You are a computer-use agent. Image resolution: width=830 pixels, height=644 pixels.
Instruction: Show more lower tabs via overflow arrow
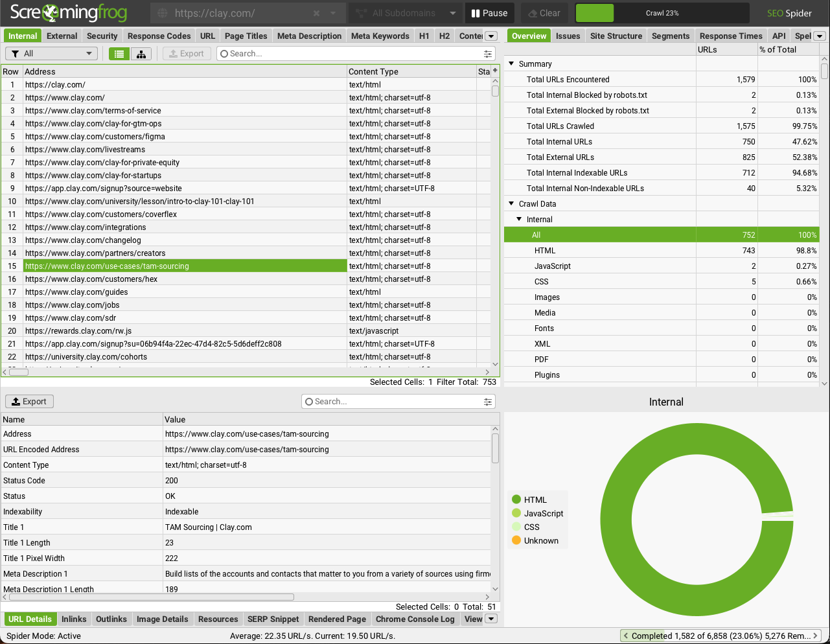pos(491,619)
